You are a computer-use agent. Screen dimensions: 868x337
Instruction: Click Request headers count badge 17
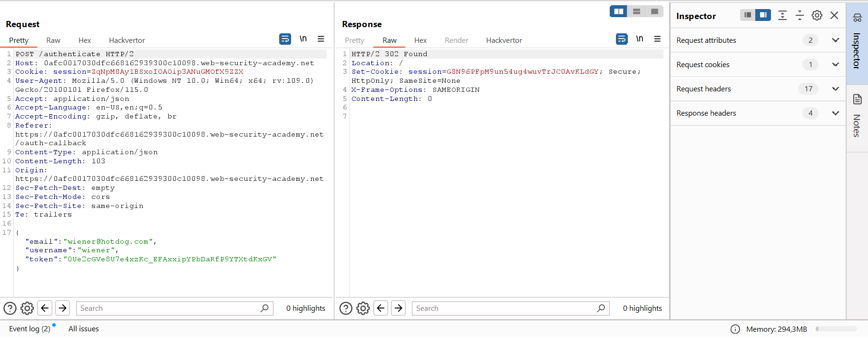point(809,89)
